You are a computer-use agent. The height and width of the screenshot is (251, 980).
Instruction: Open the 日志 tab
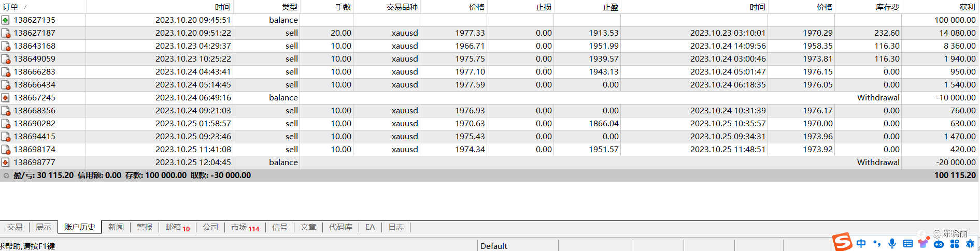(396, 227)
